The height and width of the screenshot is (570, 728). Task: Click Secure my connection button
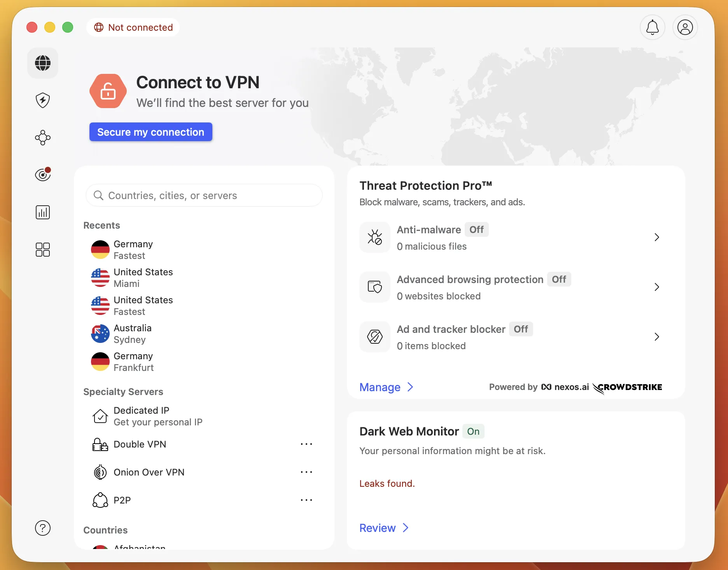tap(150, 132)
